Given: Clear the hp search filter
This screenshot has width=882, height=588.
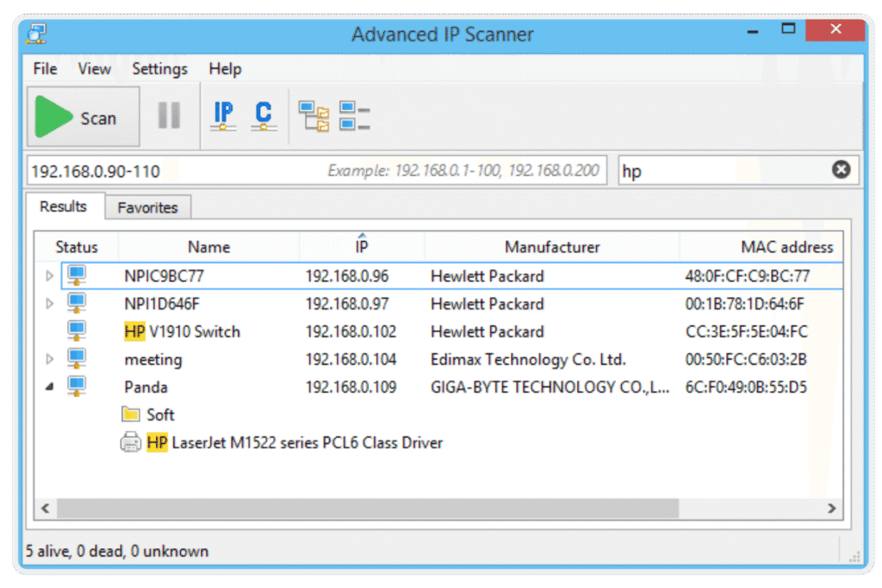Looking at the screenshot, I should [841, 170].
